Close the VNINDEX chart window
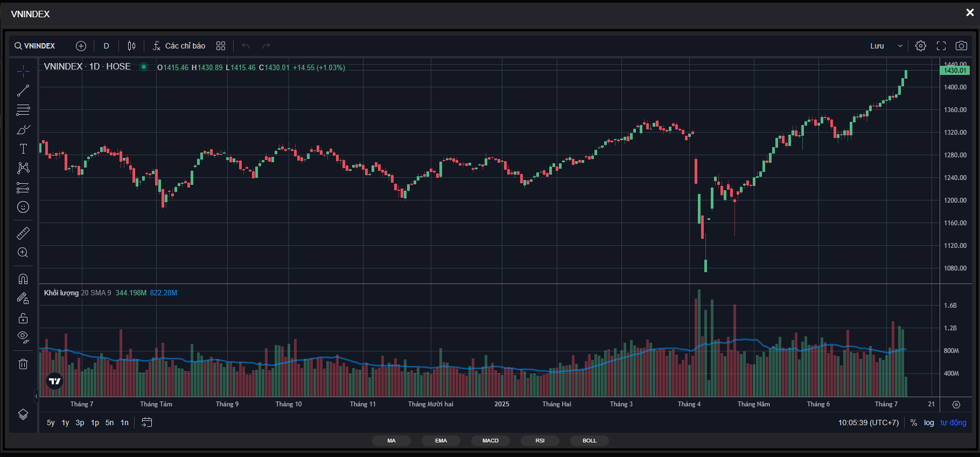The height and width of the screenshot is (457, 980). (970, 12)
